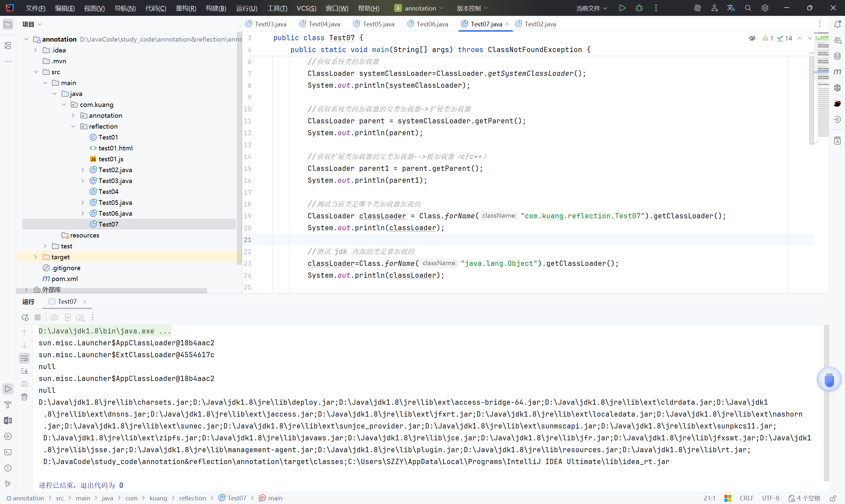845x504 pixels.
Task: Collapse the reflection package
Action: [73, 126]
